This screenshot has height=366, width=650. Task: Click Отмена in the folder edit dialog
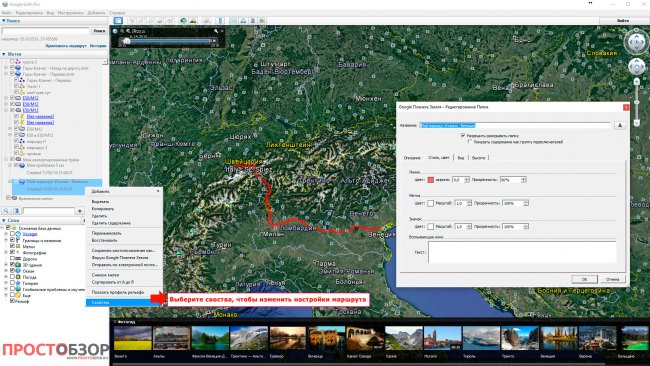click(612, 279)
